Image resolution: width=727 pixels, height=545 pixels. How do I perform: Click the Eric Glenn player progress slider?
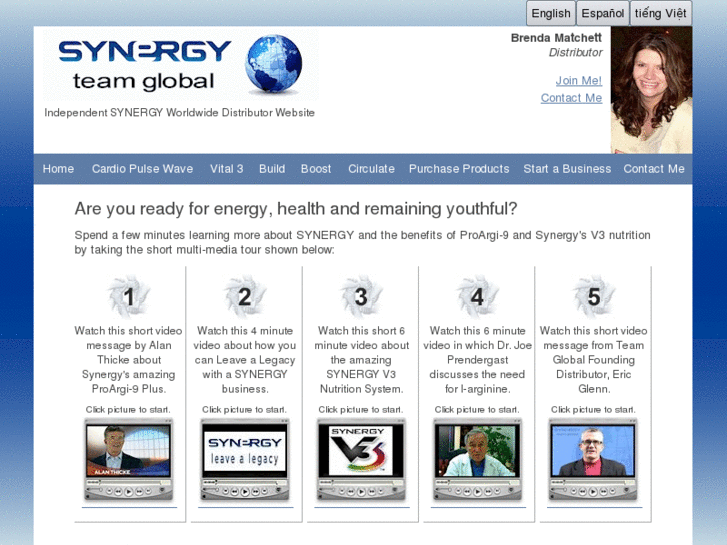click(x=593, y=482)
